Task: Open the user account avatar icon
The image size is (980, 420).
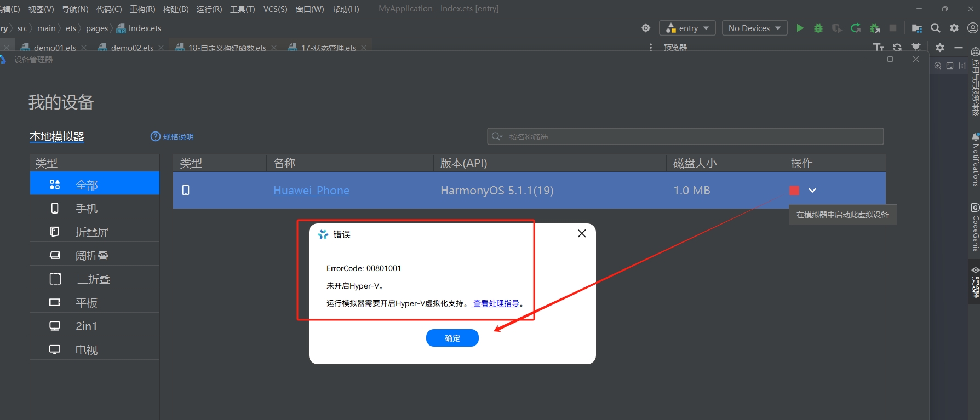Action: click(x=973, y=28)
